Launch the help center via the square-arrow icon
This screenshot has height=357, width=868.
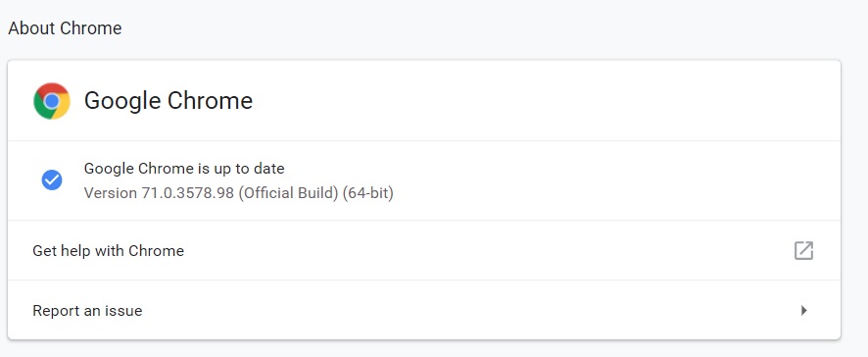[x=803, y=250]
